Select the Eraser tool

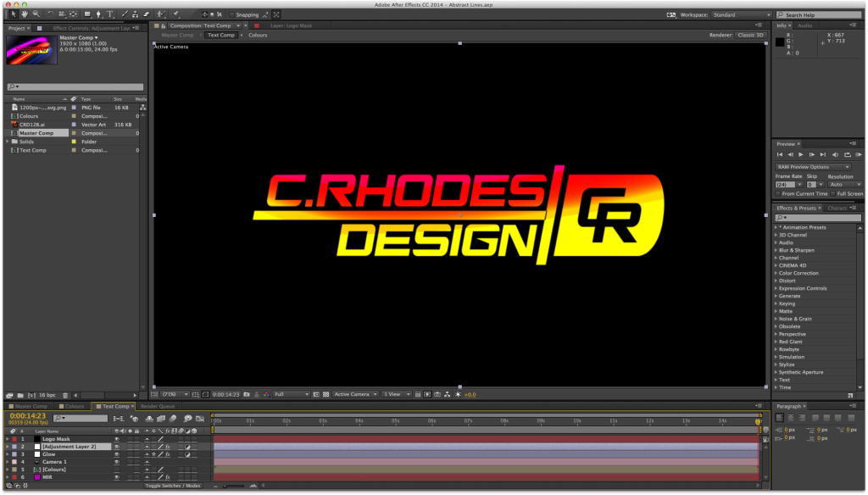point(147,14)
